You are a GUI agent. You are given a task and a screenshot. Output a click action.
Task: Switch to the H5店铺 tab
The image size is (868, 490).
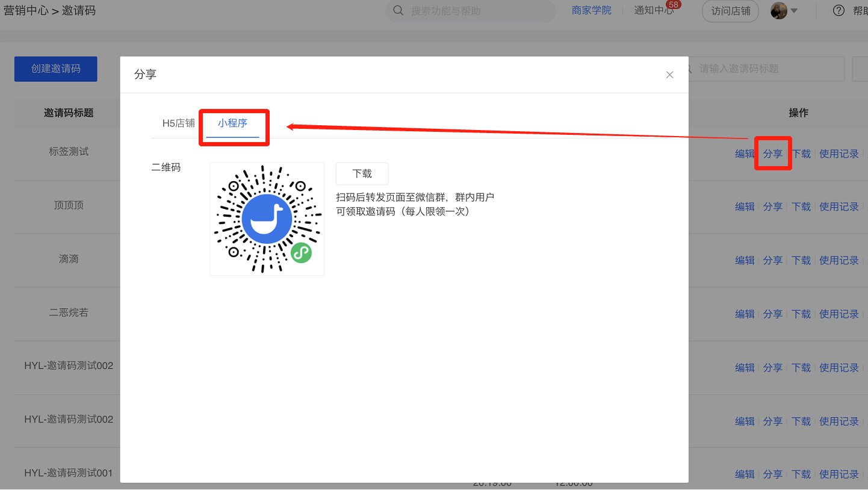coord(178,123)
